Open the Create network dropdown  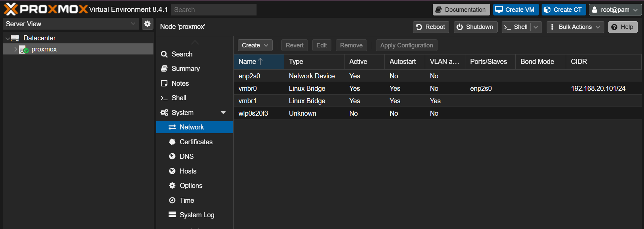point(255,45)
